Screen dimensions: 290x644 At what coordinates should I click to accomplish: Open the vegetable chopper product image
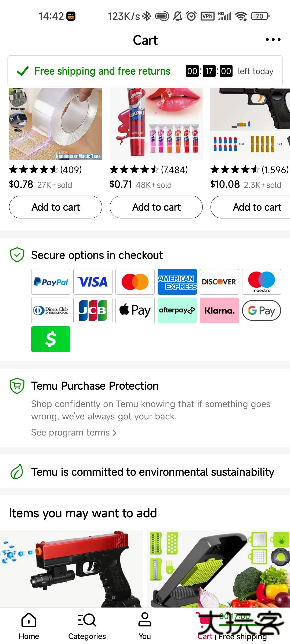pyautogui.click(x=218, y=568)
